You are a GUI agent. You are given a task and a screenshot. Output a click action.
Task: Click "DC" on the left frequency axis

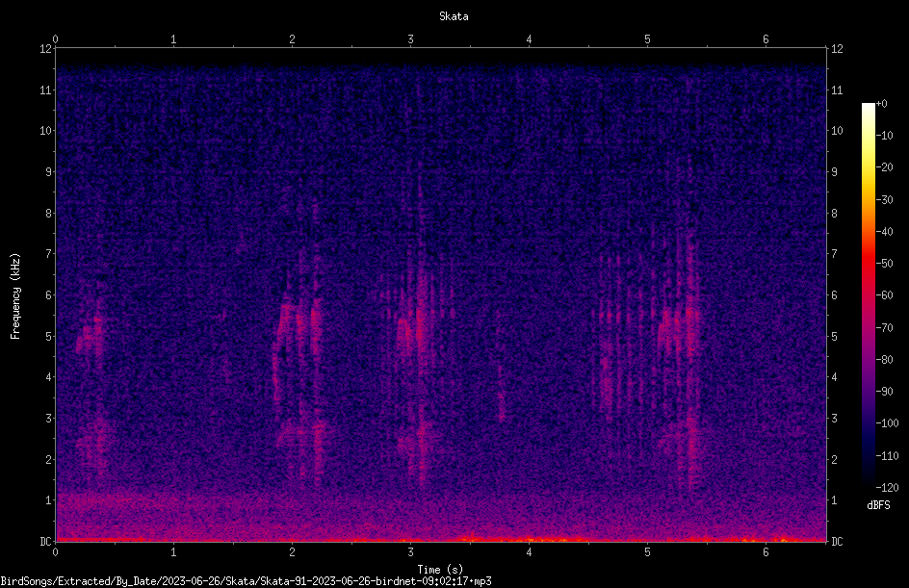pos(45,542)
